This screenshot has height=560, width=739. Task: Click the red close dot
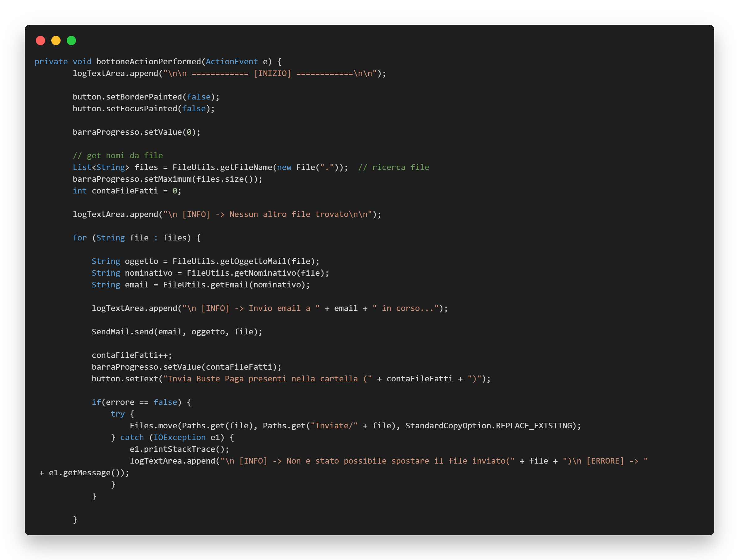point(40,40)
